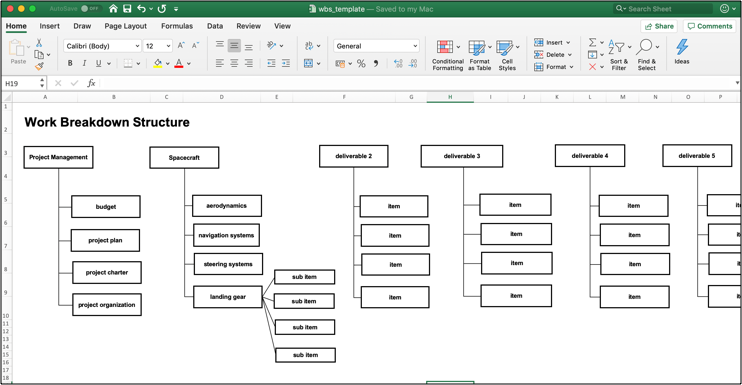Toggle Italic formatting

coord(84,63)
